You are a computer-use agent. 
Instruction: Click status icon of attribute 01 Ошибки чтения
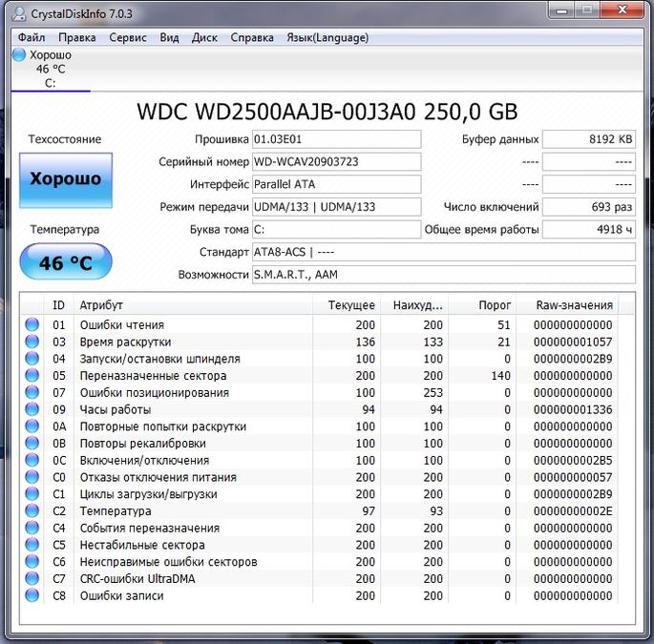click(32, 324)
